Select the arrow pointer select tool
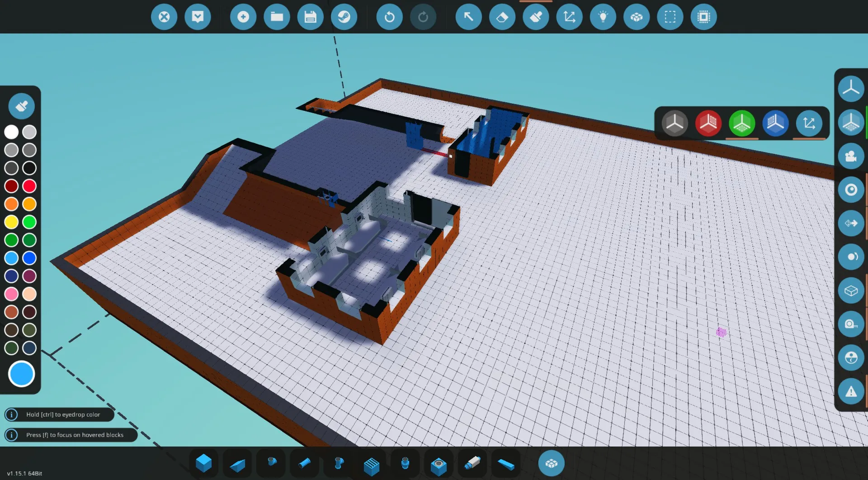The width and height of the screenshot is (868, 480). (x=468, y=17)
